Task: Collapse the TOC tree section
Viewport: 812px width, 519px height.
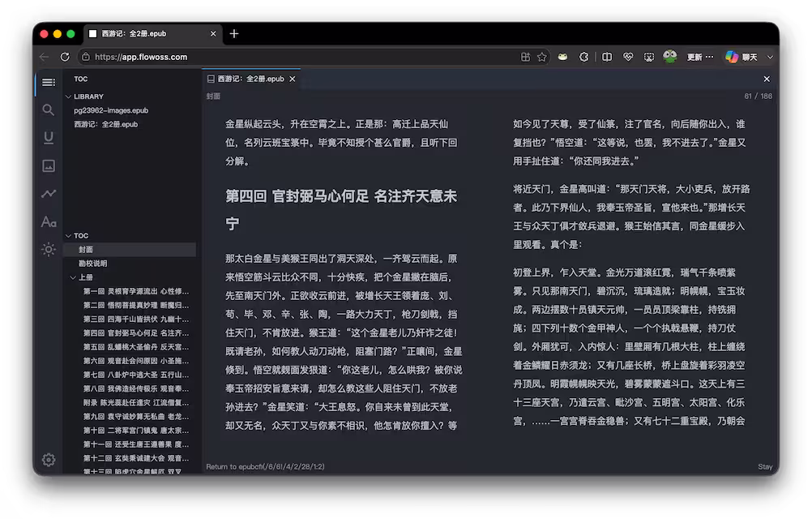Action: pos(68,236)
